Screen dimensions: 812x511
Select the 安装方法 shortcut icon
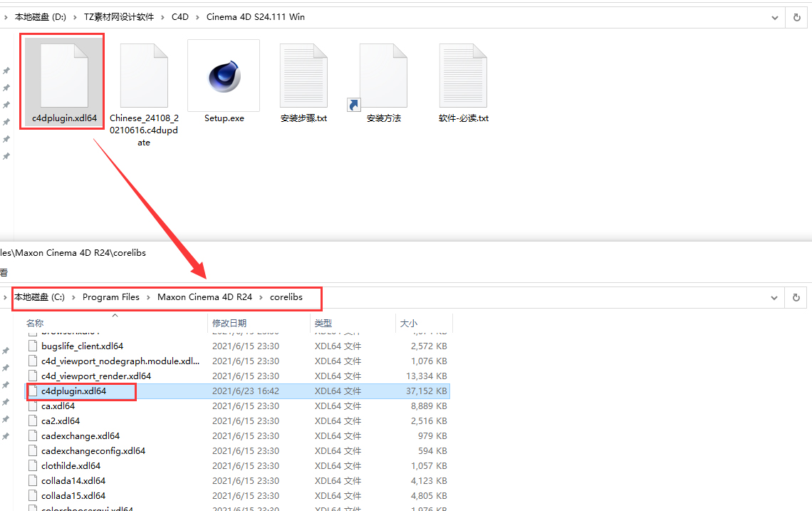(383, 76)
